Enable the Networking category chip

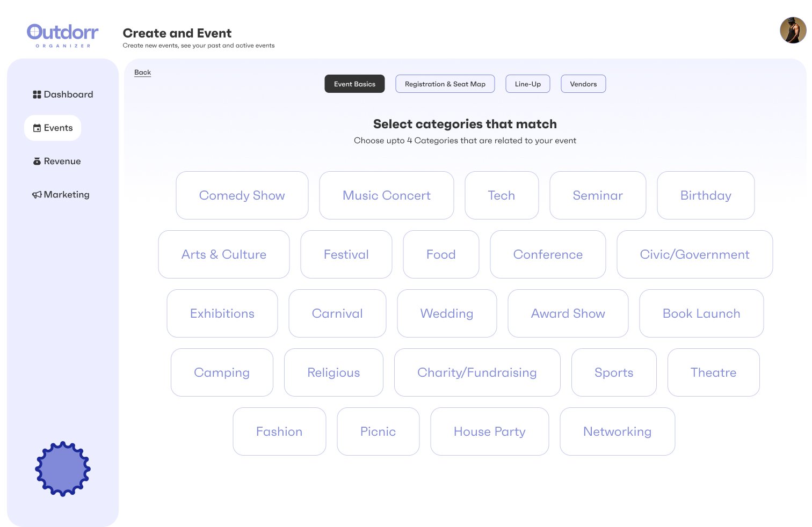617,431
